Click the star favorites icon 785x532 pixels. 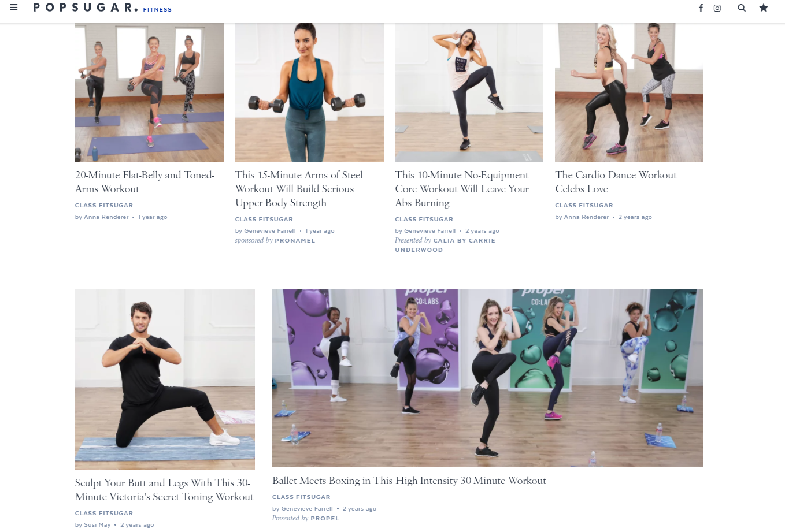(764, 8)
